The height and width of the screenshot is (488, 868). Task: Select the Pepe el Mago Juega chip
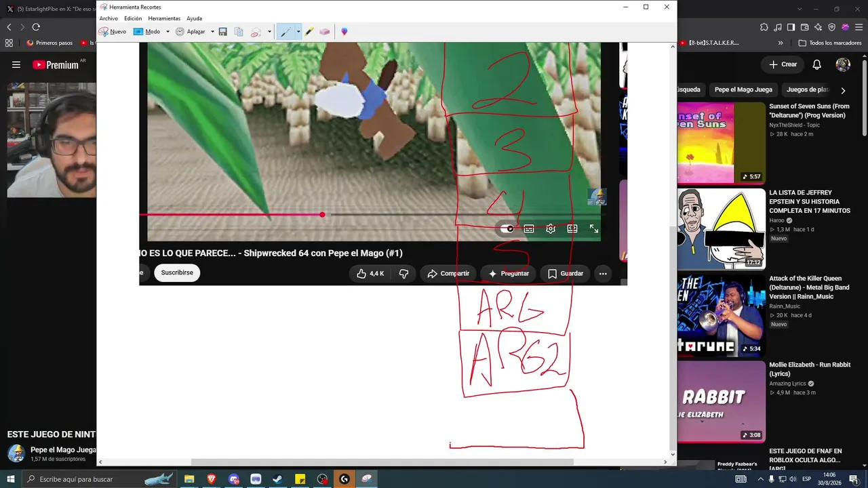point(743,89)
